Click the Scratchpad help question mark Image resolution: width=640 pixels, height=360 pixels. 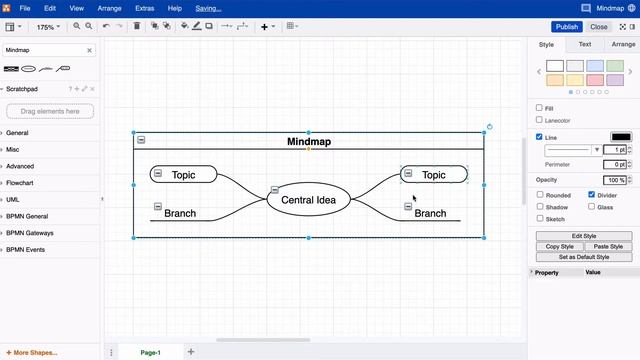[70, 89]
